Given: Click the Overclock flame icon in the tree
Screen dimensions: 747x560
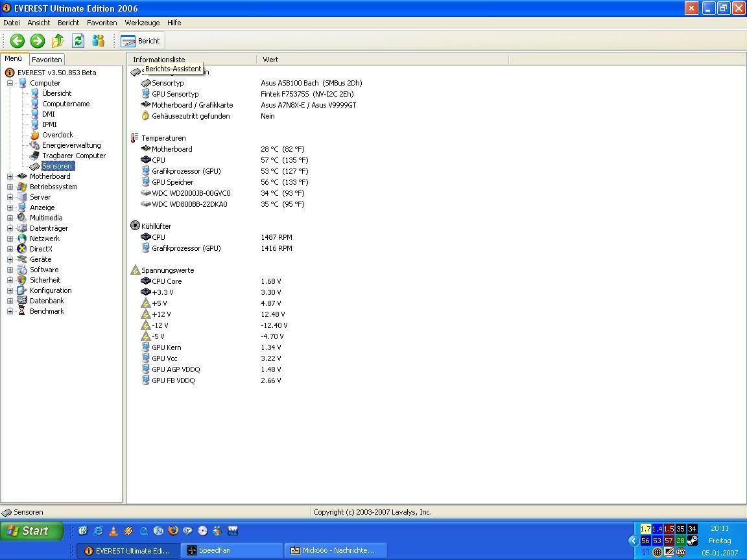Looking at the screenshot, I should coord(34,135).
